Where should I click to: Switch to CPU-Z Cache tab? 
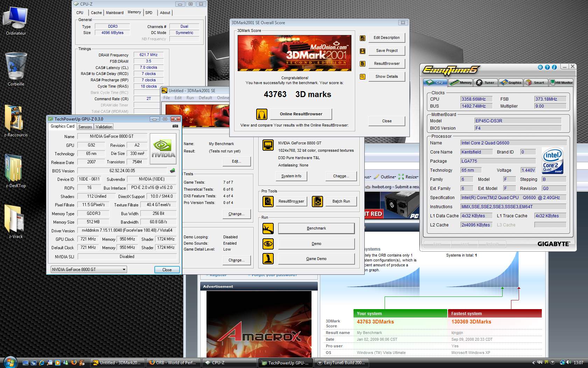[x=96, y=13]
